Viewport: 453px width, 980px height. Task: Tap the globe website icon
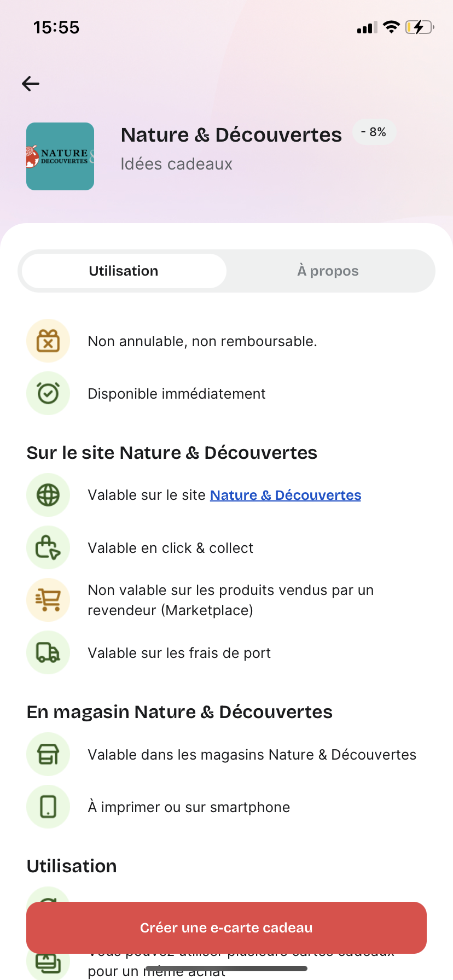[48, 495]
